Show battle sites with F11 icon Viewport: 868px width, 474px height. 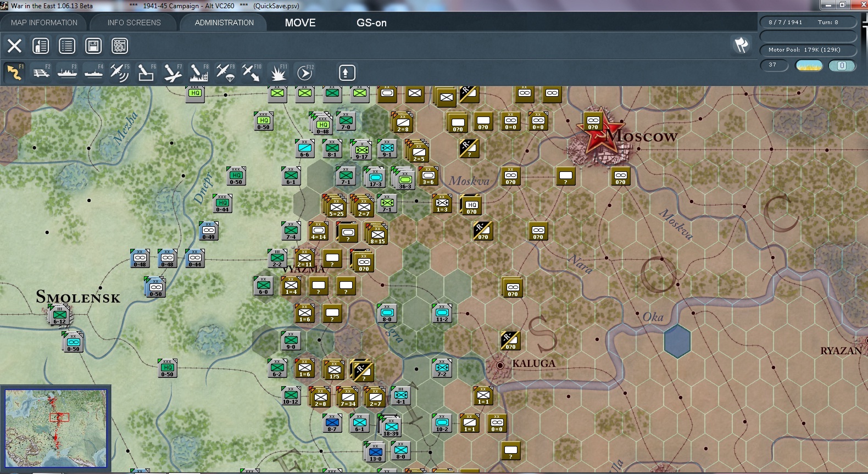tap(278, 73)
